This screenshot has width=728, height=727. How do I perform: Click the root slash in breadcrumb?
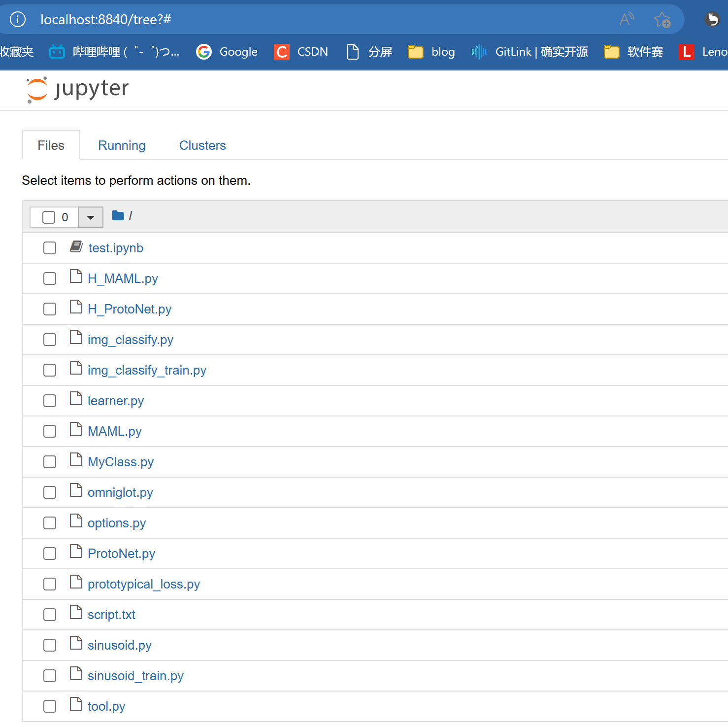(131, 216)
